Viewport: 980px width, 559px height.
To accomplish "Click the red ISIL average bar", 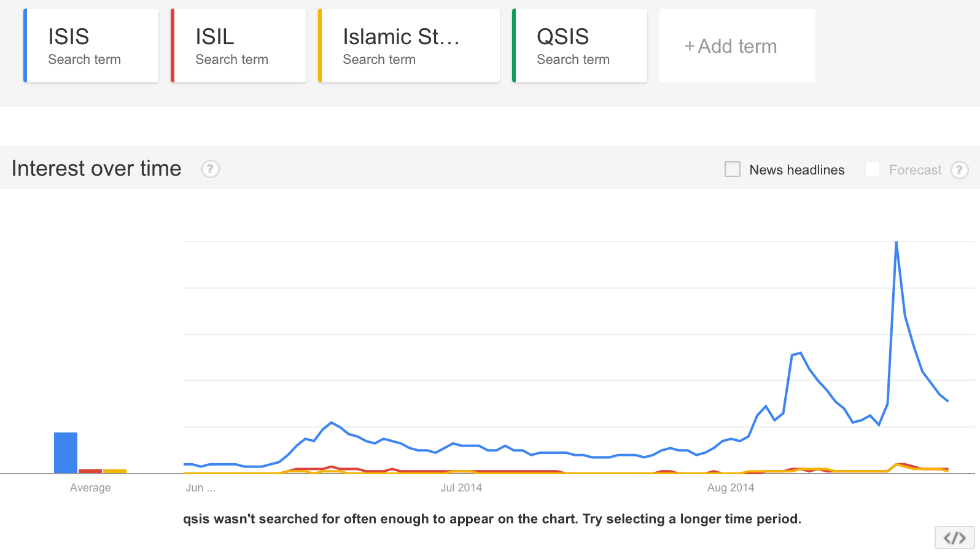I will pyautogui.click(x=90, y=471).
